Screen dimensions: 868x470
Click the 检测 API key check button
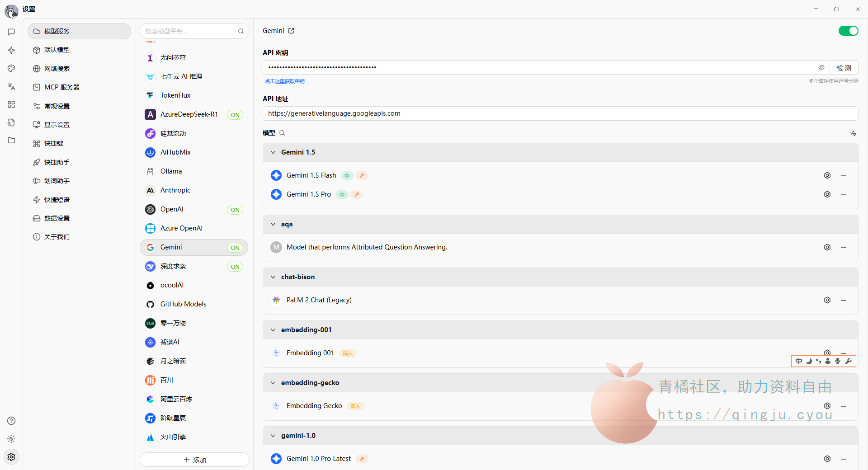844,67
